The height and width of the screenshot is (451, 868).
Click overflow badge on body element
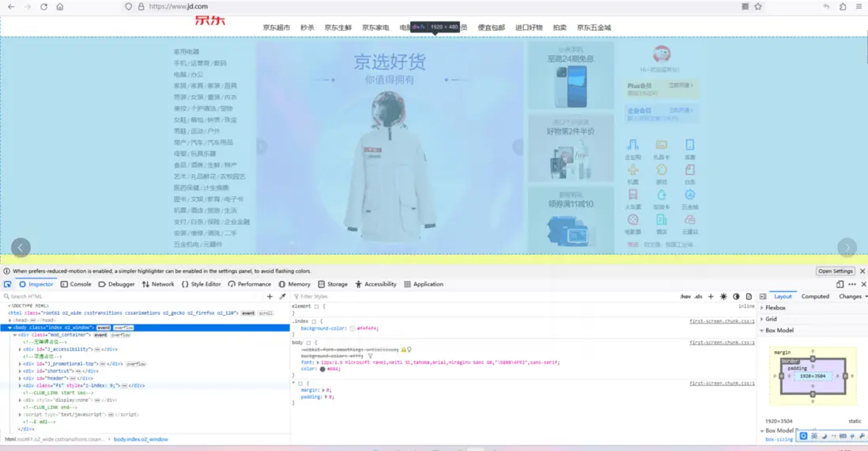[x=123, y=328]
